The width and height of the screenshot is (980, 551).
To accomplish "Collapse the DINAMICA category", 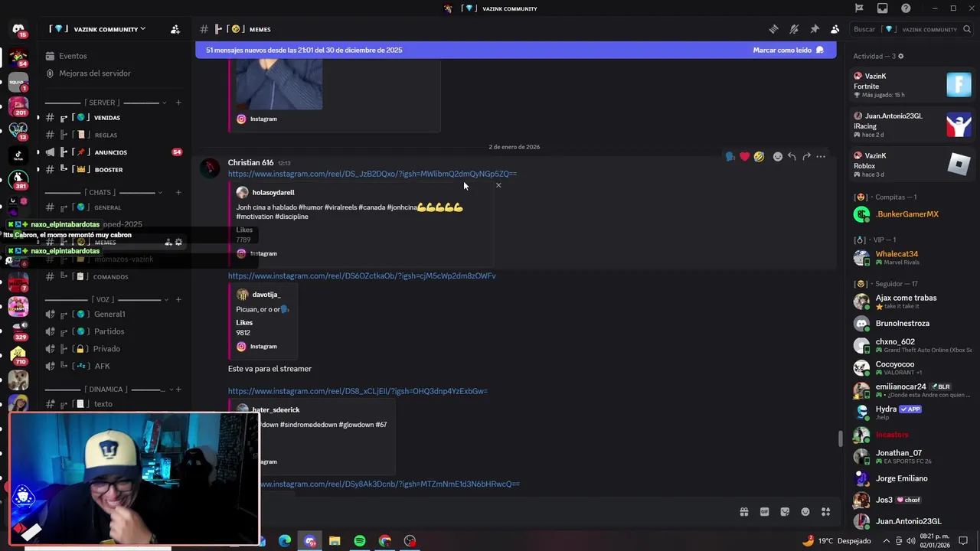I will click(106, 390).
